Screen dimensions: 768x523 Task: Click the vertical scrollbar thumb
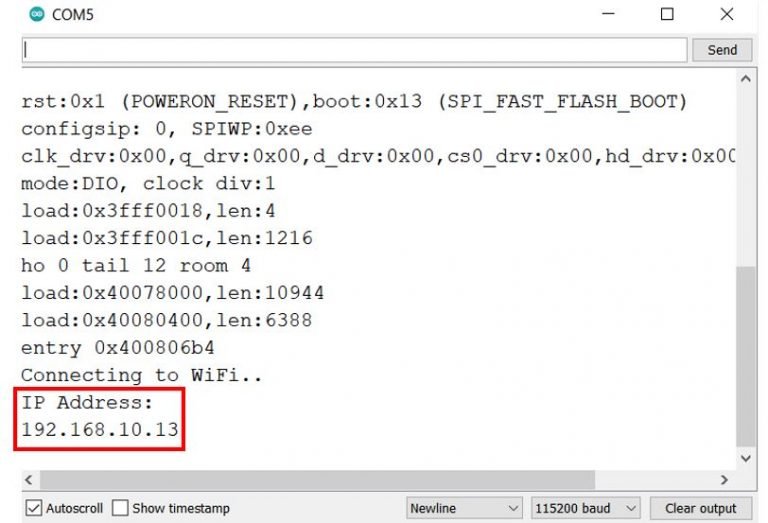point(745,355)
